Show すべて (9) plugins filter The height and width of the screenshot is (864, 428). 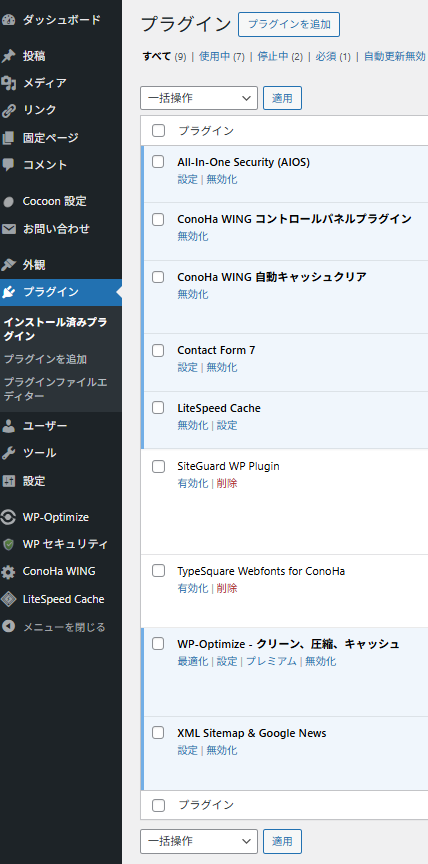164,56
